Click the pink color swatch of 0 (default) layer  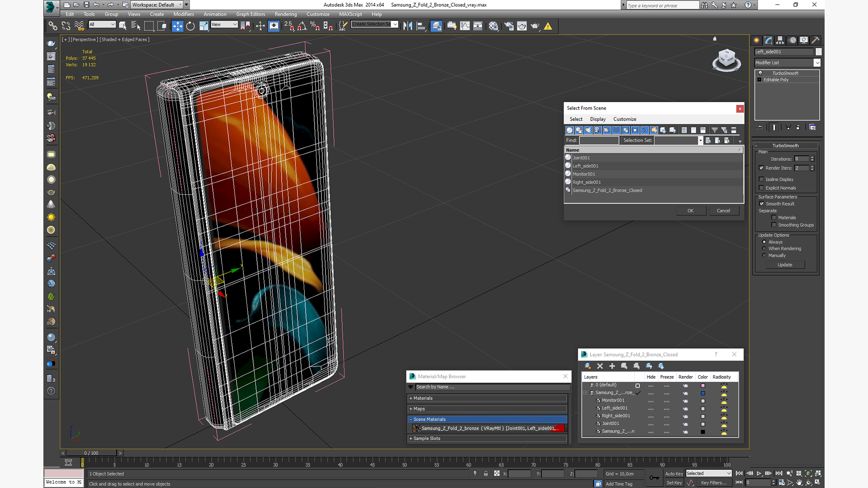pos(703,385)
